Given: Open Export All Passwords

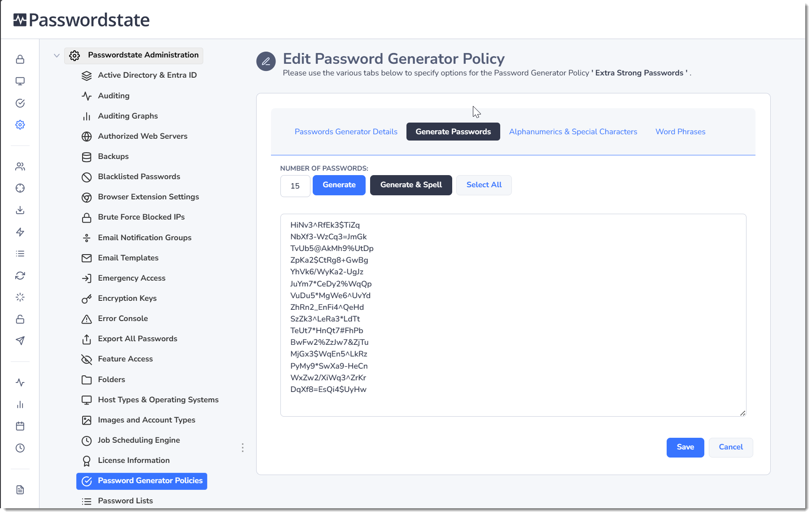Looking at the screenshot, I should pyautogui.click(x=137, y=339).
